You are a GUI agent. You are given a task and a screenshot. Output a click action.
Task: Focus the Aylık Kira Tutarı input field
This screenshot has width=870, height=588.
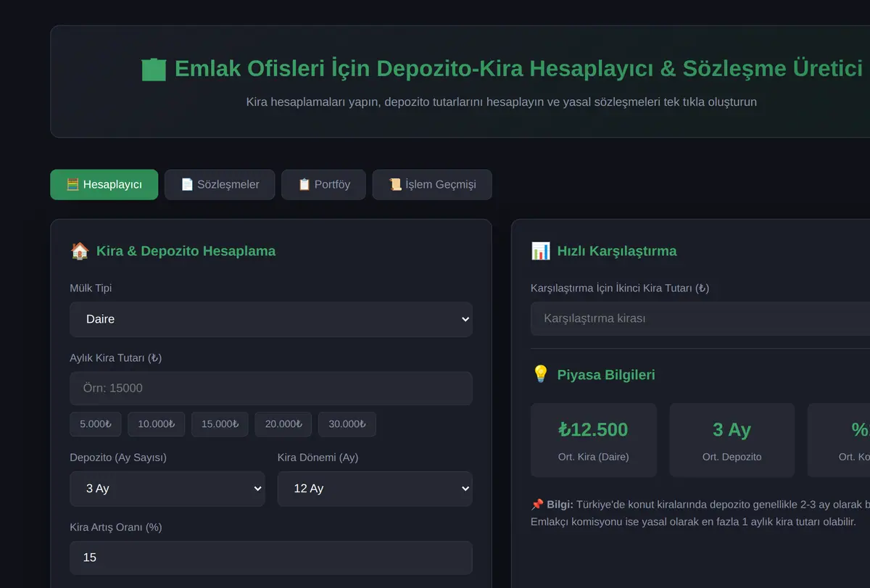click(271, 388)
